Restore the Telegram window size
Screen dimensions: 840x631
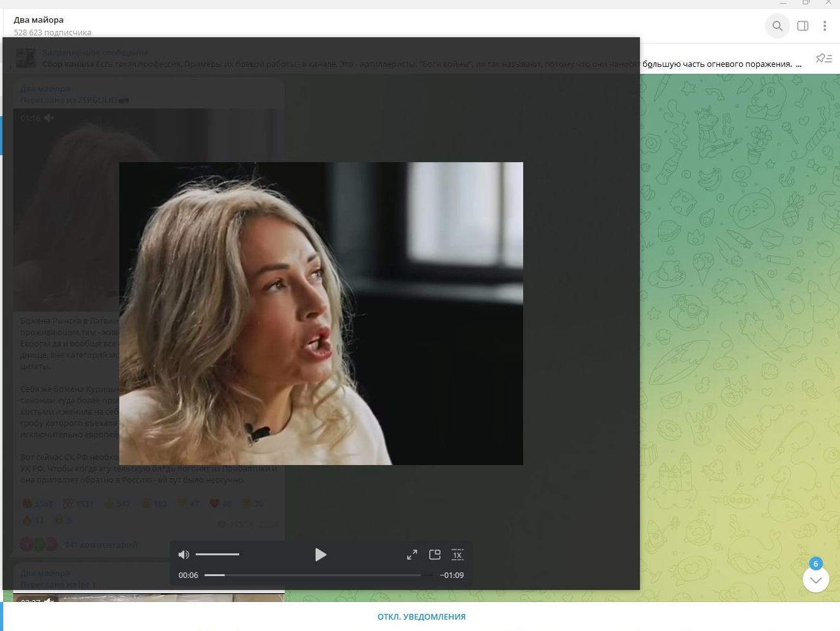[x=806, y=3]
